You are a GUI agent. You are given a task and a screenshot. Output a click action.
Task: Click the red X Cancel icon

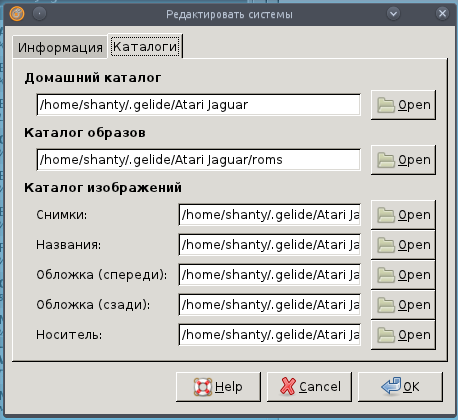coord(288,387)
